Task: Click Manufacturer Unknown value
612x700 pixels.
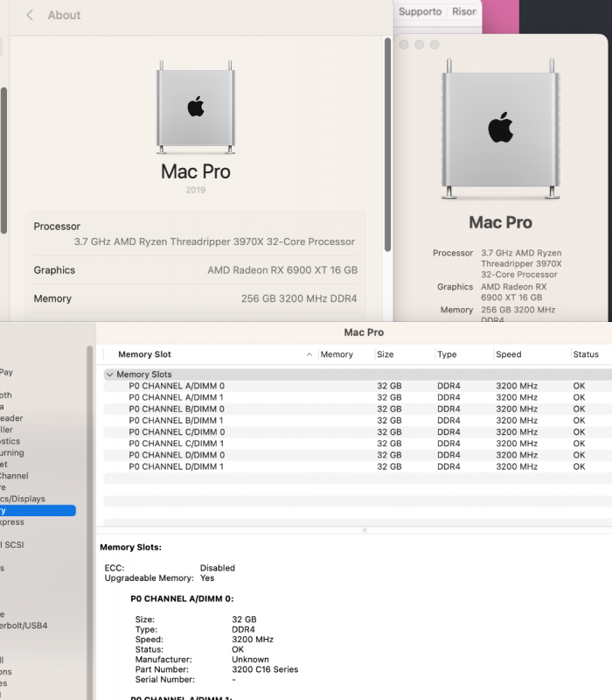Action: pyautogui.click(x=250, y=660)
